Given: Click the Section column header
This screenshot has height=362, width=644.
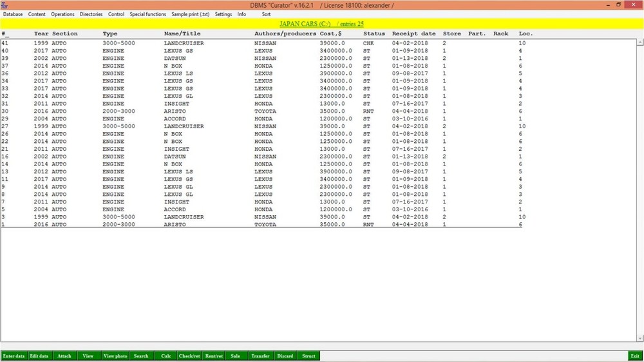Looking at the screenshot, I should [x=65, y=33].
